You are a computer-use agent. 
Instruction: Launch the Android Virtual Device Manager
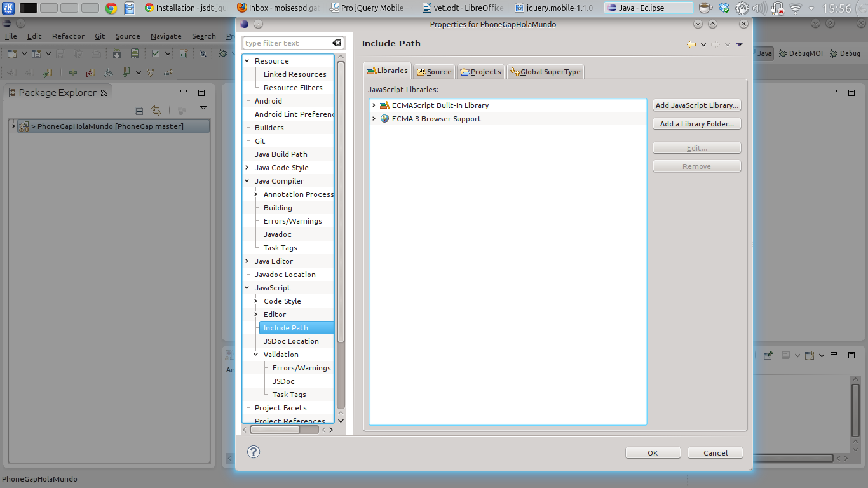tap(135, 54)
